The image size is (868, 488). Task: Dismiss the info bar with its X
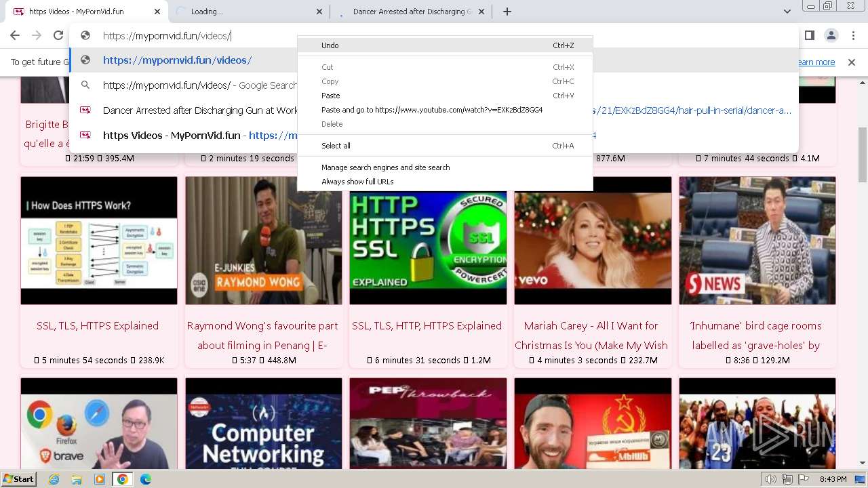coord(852,62)
